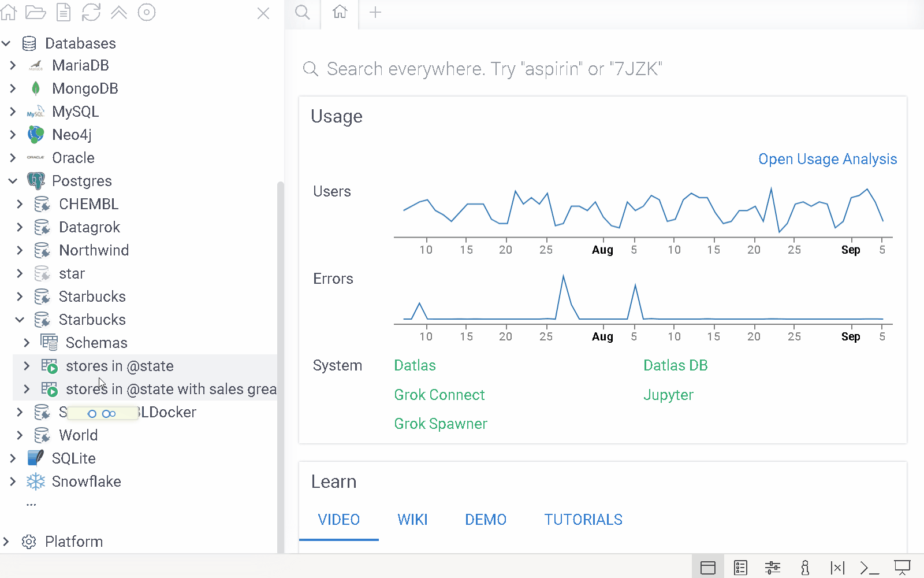924x578 pixels.
Task: Click the Grok Connect system link
Action: click(439, 395)
